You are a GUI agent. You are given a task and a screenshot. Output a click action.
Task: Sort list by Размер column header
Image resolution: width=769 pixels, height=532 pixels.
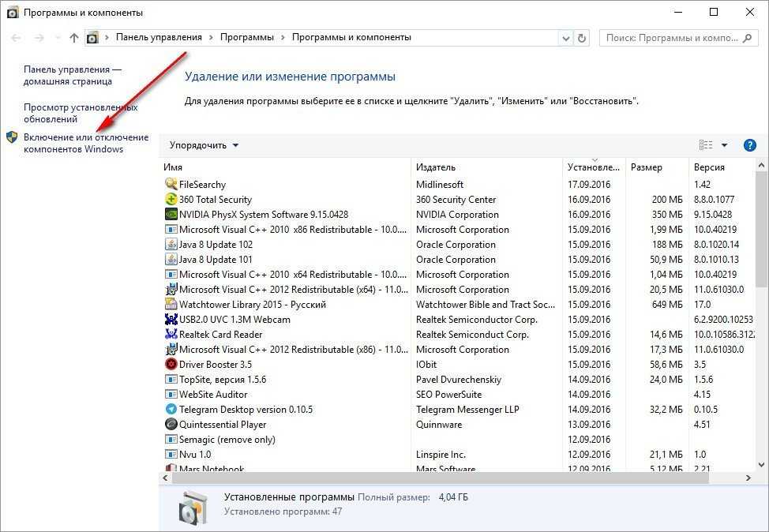pos(647,167)
